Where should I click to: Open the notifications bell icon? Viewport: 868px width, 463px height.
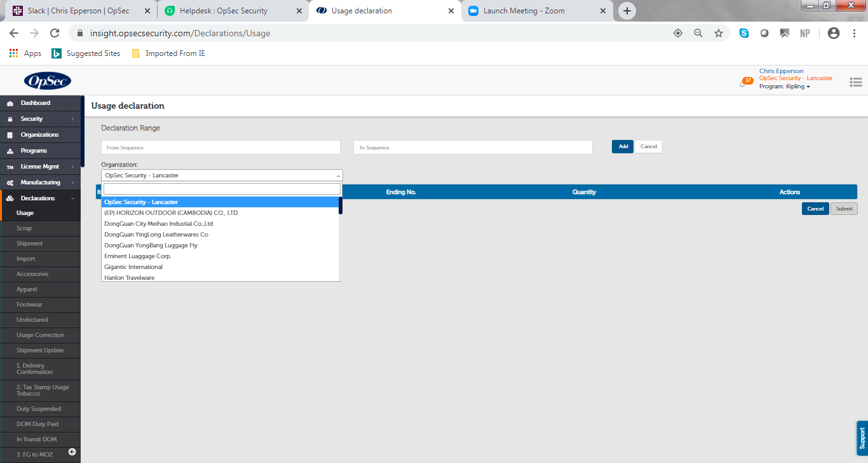point(743,84)
